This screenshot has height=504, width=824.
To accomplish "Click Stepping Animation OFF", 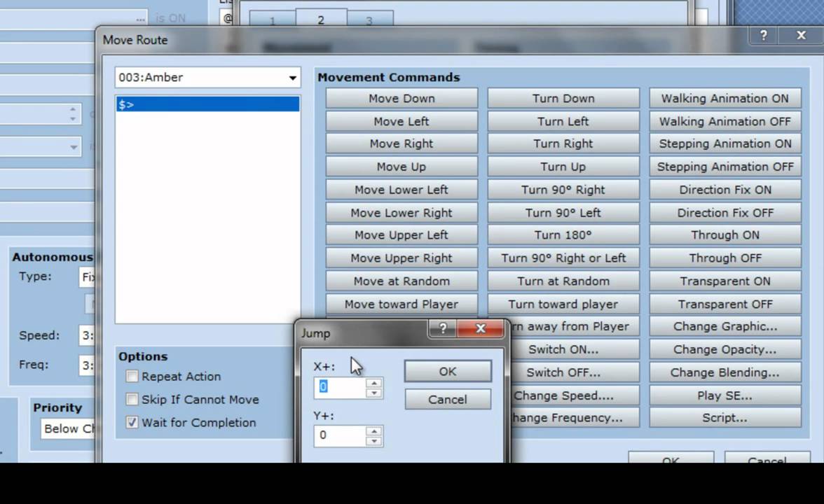I will (725, 167).
